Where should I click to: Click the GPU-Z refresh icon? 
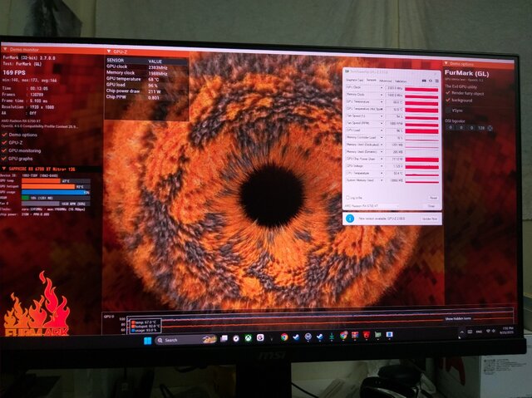click(431, 81)
